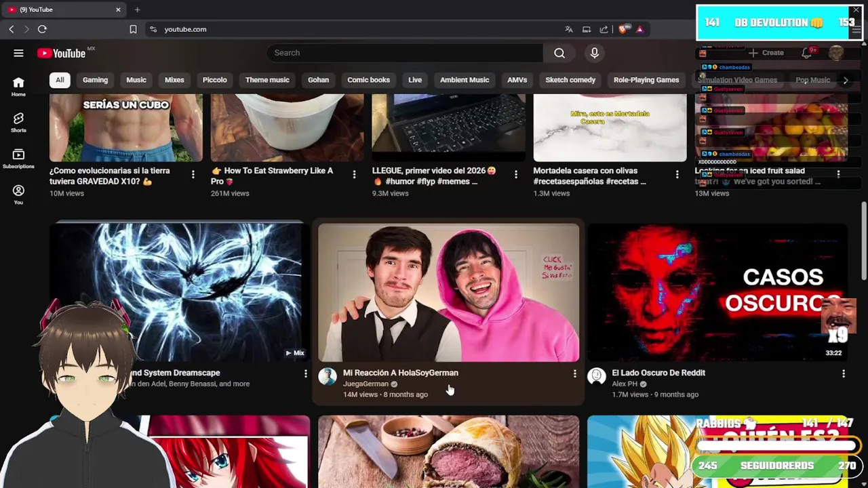Click the install app icon in address bar
The height and width of the screenshot is (488, 868).
point(586,29)
